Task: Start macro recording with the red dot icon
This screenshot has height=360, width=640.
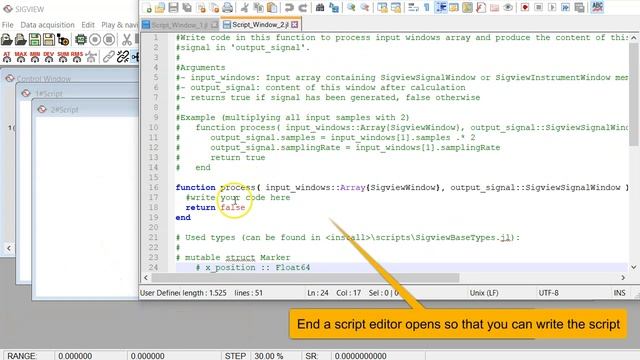Action: tap(525, 7)
